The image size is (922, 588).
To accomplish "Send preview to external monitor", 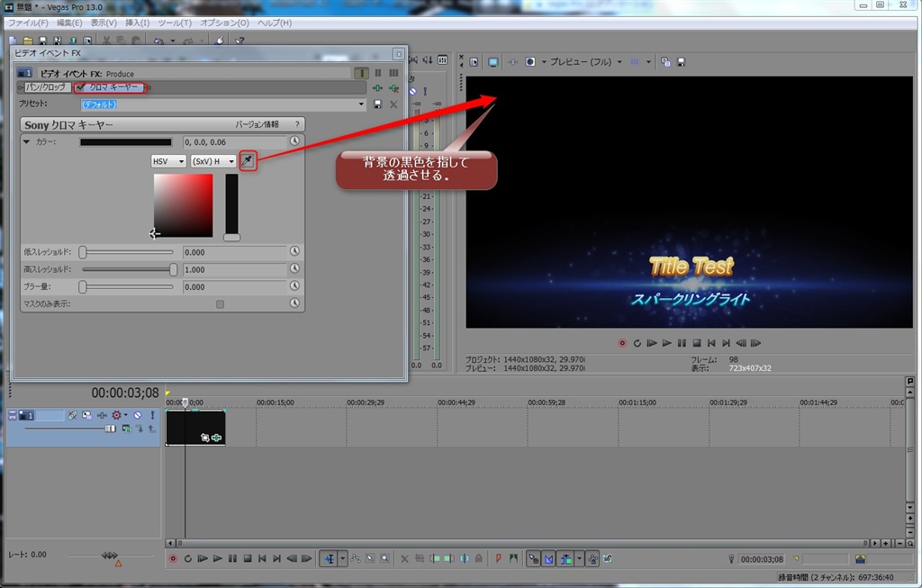I will [x=493, y=62].
